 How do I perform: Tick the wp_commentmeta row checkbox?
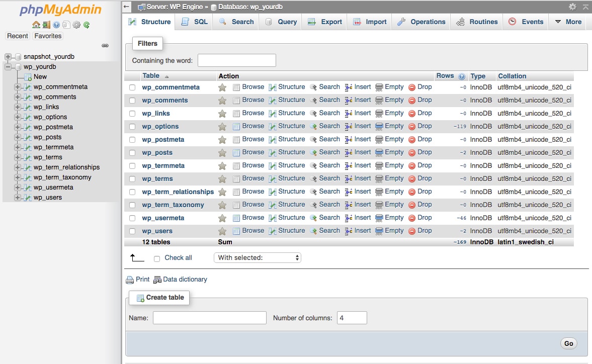click(132, 87)
